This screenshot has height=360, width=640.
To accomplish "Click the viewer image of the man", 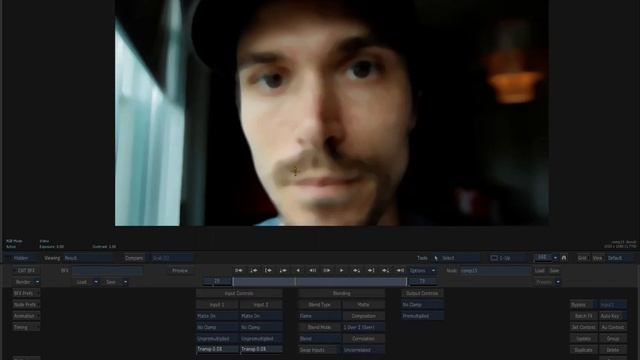I will 331,113.
